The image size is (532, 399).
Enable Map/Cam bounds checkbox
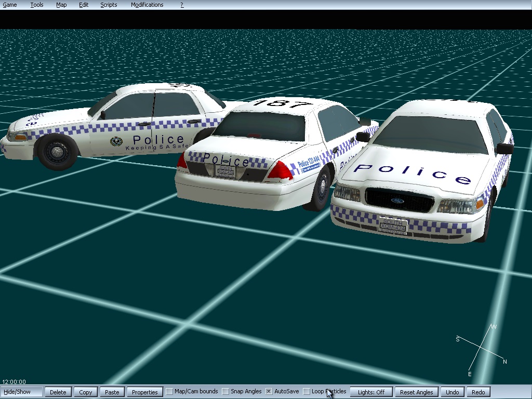tap(169, 392)
